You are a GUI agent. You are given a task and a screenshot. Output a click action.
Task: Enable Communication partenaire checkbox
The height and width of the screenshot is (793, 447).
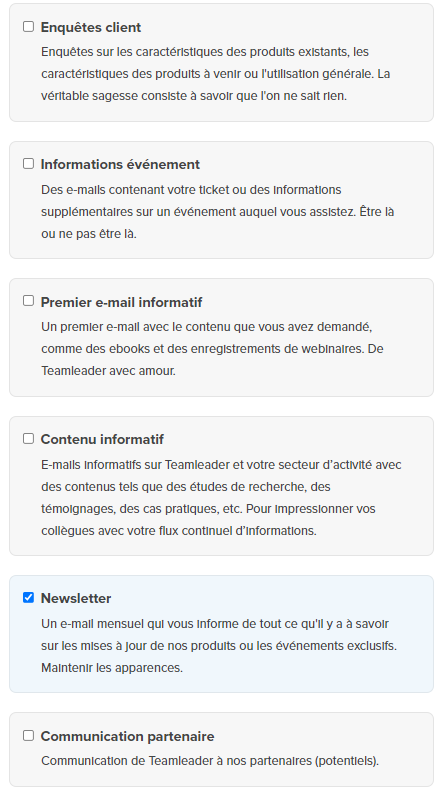pyautogui.click(x=28, y=735)
